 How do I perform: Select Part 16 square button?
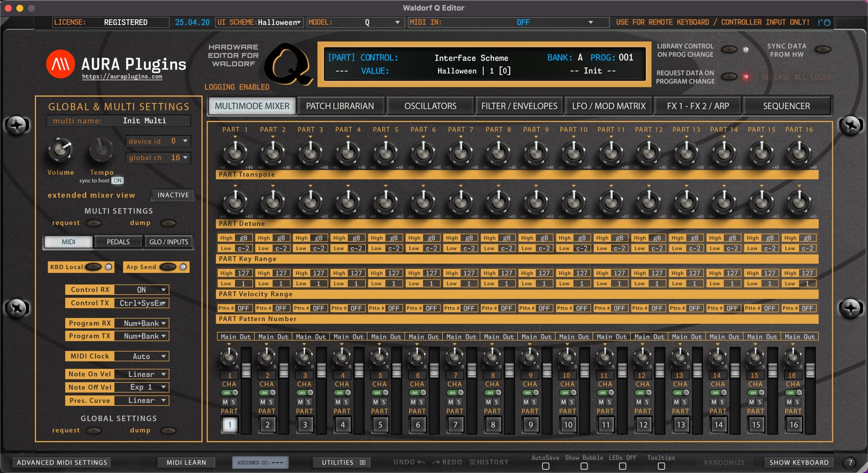794,424
